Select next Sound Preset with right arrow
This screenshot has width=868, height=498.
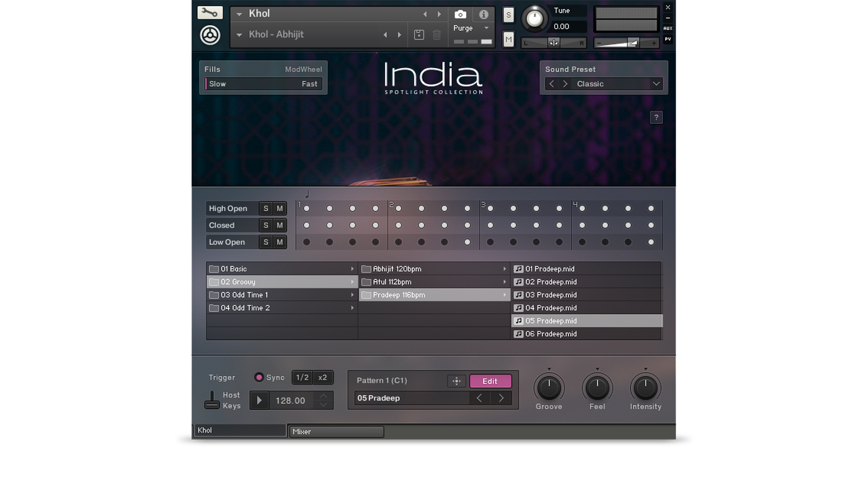(x=565, y=84)
